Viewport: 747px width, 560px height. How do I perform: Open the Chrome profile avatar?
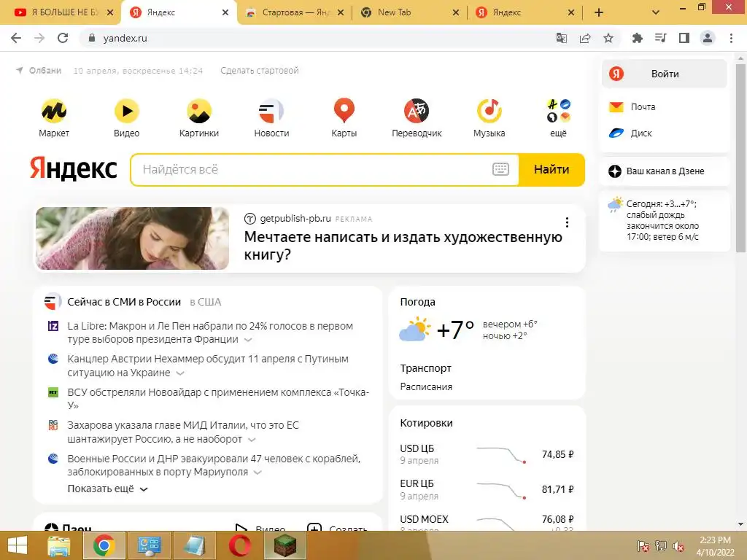click(x=708, y=38)
